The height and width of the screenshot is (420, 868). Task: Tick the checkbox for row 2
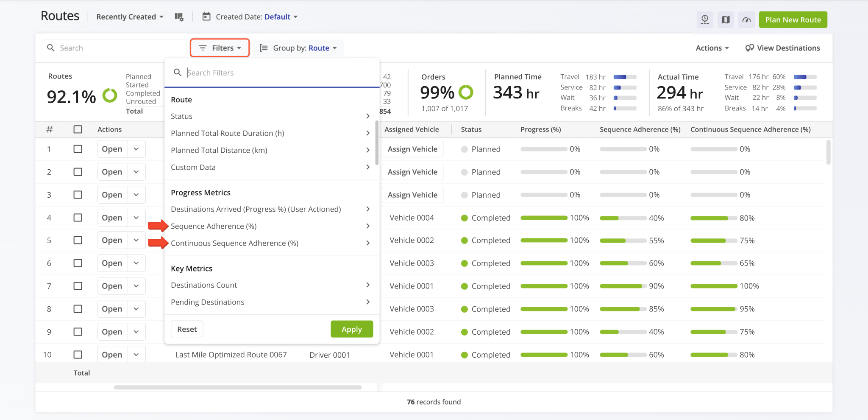pos(78,172)
